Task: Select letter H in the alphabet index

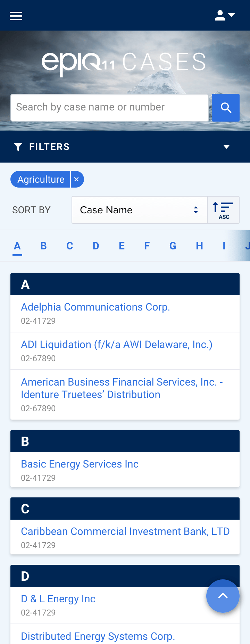Action: click(x=199, y=246)
